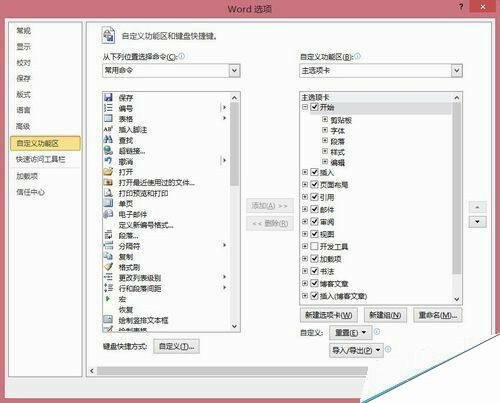The height and width of the screenshot is (403, 500).
Task: Uncheck the 开始 tab checkbox
Action: [x=314, y=107]
